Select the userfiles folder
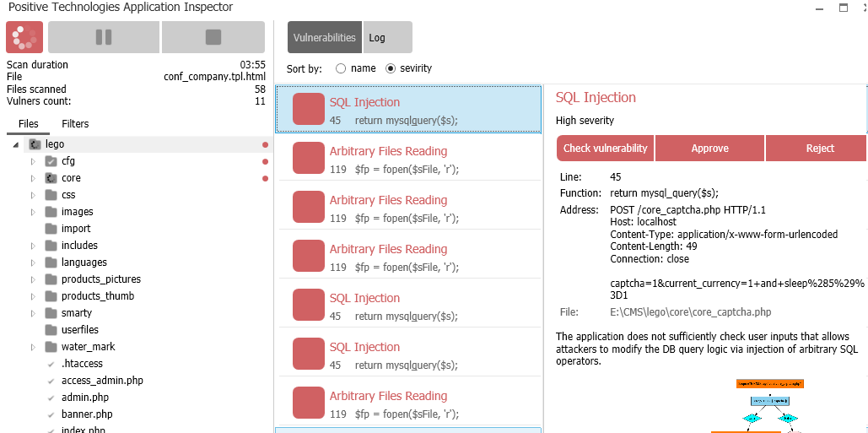Screen dimensions: 868x433 pyautogui.click(x=79, y=330)
